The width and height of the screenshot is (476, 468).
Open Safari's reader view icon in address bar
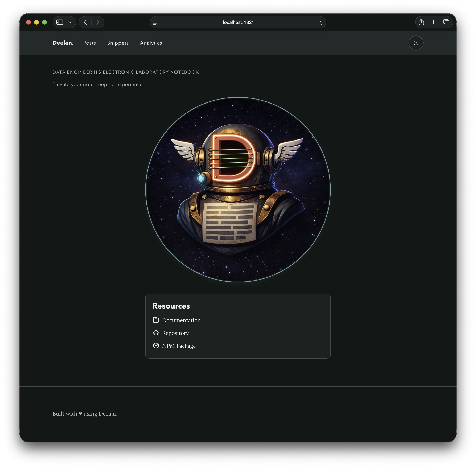[x=155, y=22]
